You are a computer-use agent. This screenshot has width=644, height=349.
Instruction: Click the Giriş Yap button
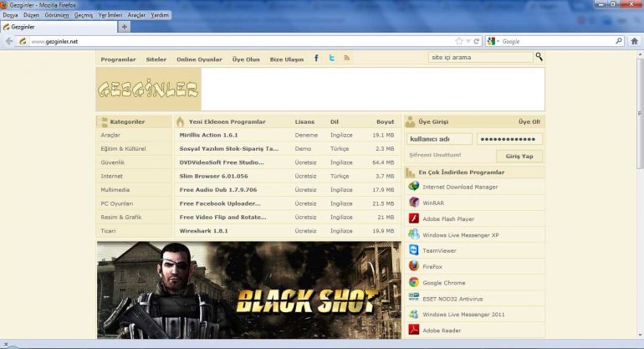pyautogui.click(x=519, y=157)
